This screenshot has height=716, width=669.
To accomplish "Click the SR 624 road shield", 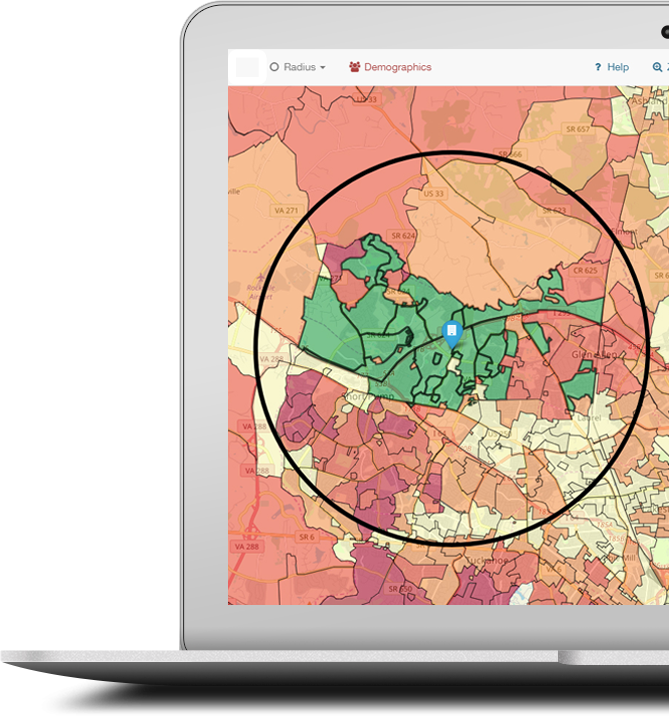I will [402, 234].
